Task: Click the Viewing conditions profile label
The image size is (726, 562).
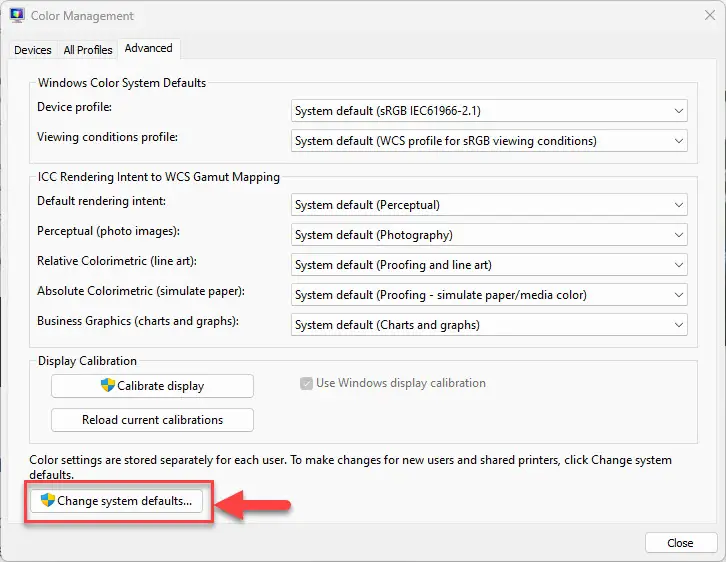Action: click(x=107, y=137)
